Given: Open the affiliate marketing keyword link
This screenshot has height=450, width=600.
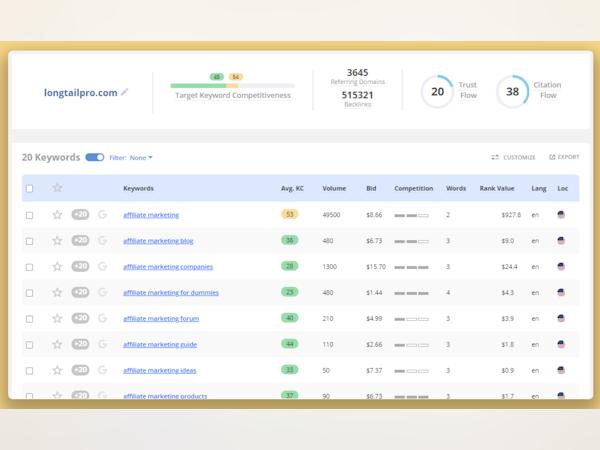Looking at the screenshot, I should click(x=151, y=215).
